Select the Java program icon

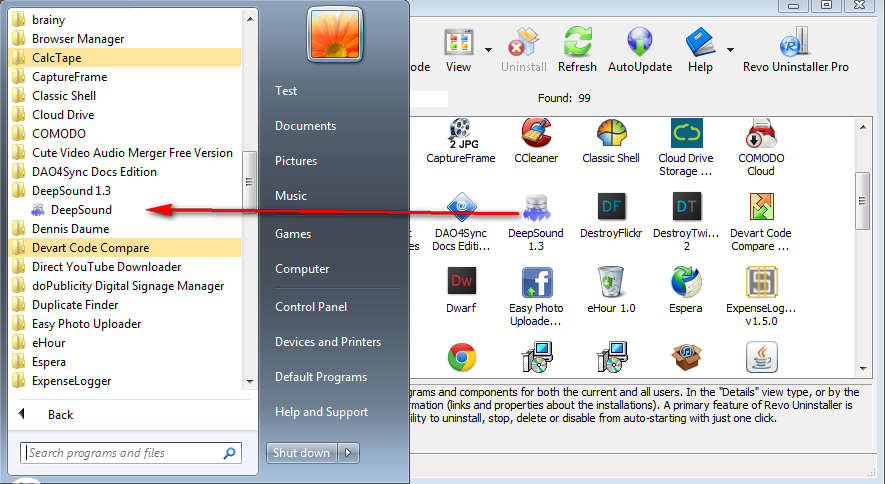[x=761, y=357]
